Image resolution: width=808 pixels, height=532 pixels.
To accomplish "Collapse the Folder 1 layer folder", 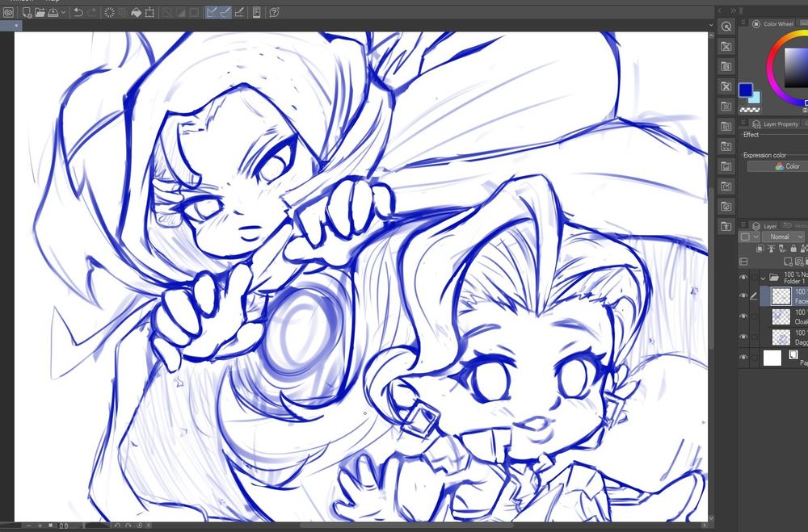I will pos(764,279).
